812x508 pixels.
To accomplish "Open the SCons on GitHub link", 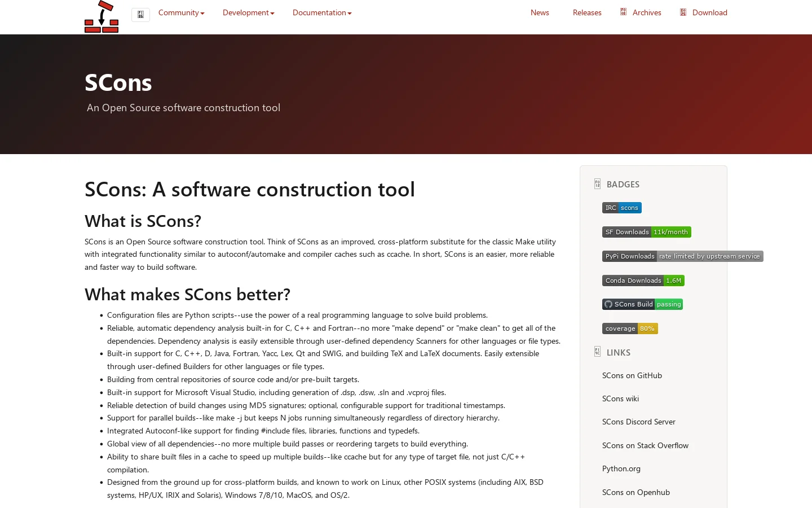I will [632, 375].
